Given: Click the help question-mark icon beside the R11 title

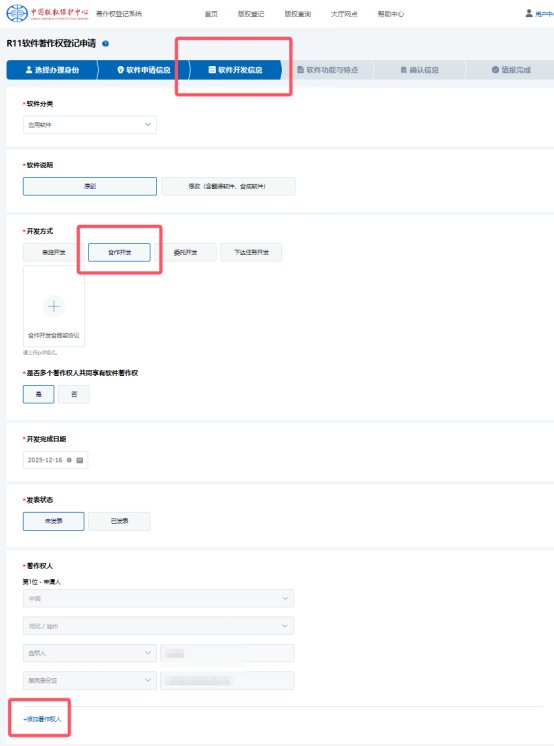Looking at the screenshot, I should coord(106,43).
